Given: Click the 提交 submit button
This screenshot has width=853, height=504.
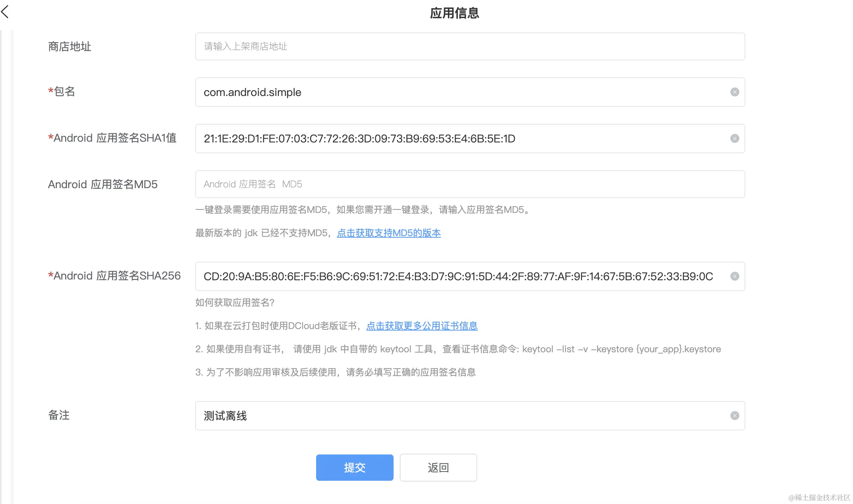Looking at the screenshot, I should click(354, 467).
